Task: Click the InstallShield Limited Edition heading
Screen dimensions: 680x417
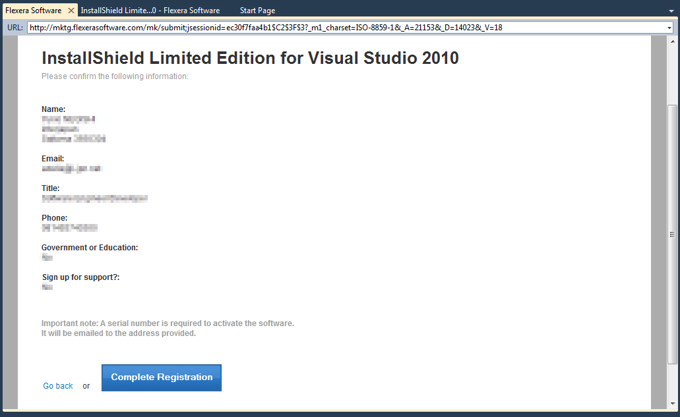Action: [x=250, y=58]
